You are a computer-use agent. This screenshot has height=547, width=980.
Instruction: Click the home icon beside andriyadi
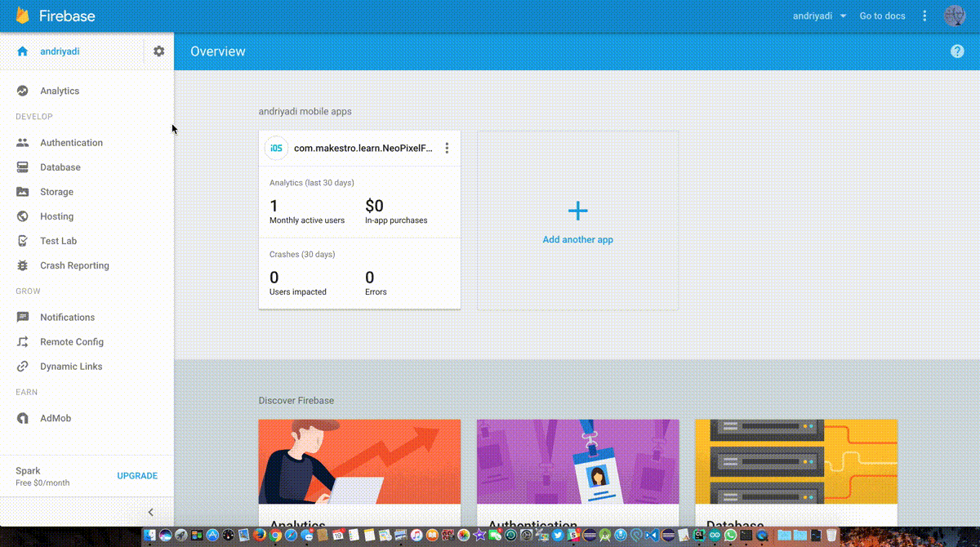pyautogui.click(x=23, y=51)
